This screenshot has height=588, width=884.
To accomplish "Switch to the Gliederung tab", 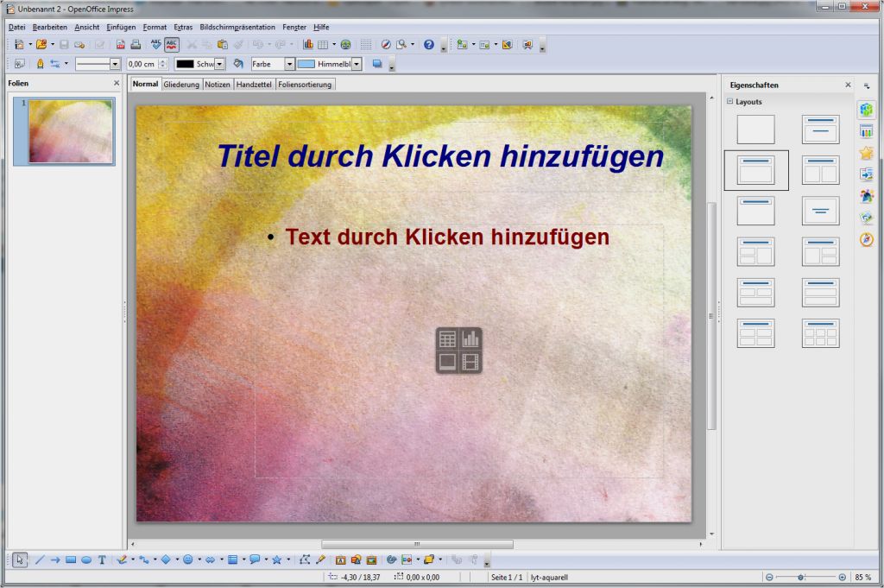I will click(x=181, y=84).
